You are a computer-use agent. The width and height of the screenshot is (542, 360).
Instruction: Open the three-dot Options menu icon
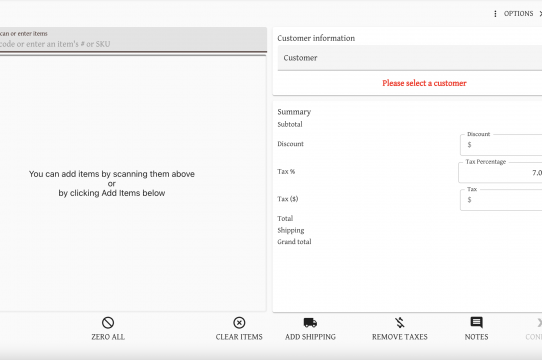tap(495, 13)
